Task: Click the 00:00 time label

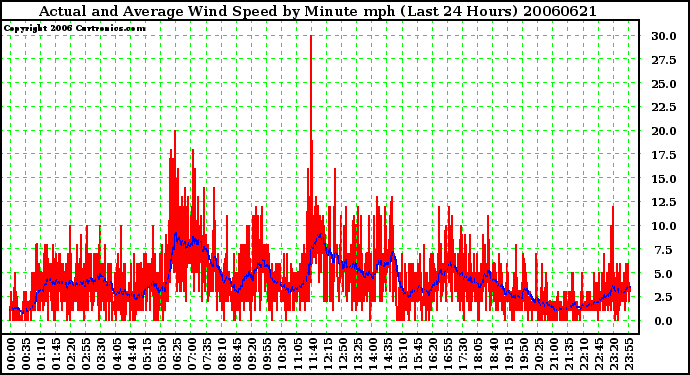Action: [x=11, y=354]
